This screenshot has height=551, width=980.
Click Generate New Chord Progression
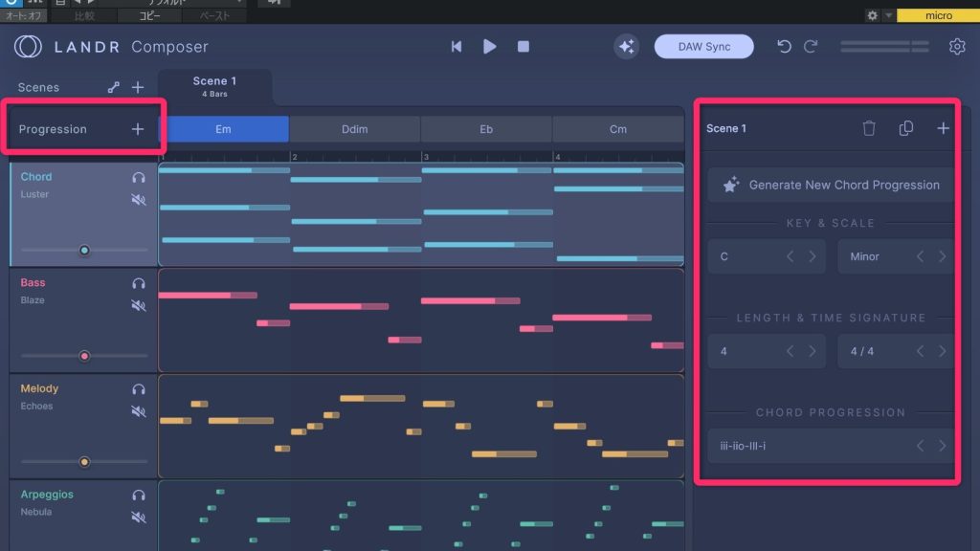click(x=831, y=185)
